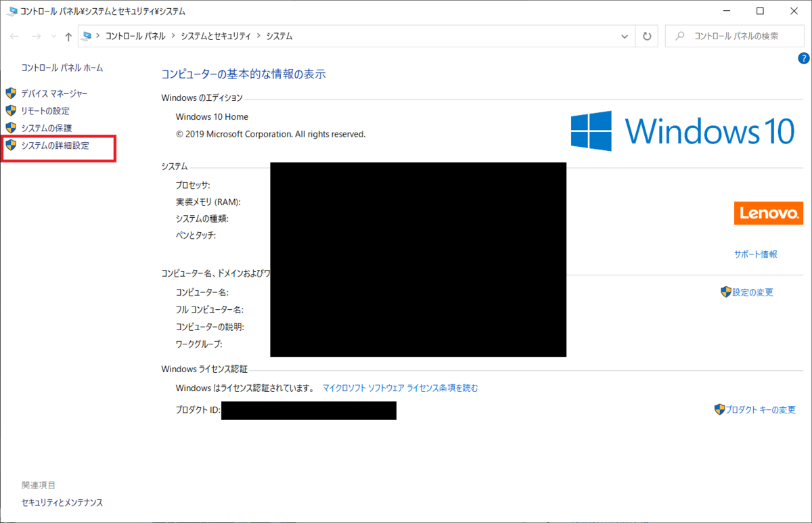Click the Lenovo logo
812x523 pixels.
[x=769, y=212]
